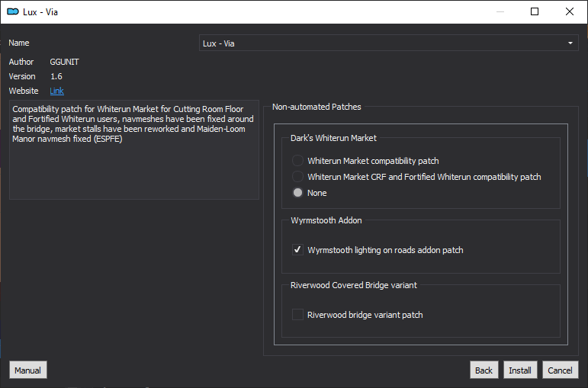The height and width of the screenshot is (388, 588).
Task: Click the Lux - Via window app icon
Action: point(13,11)
